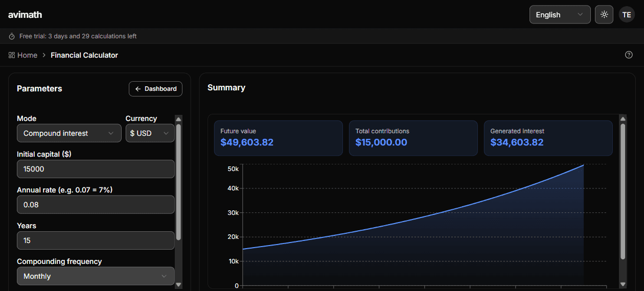Click the 10k y-axis label
Viewport: 644px width, 291px height.
233,261
